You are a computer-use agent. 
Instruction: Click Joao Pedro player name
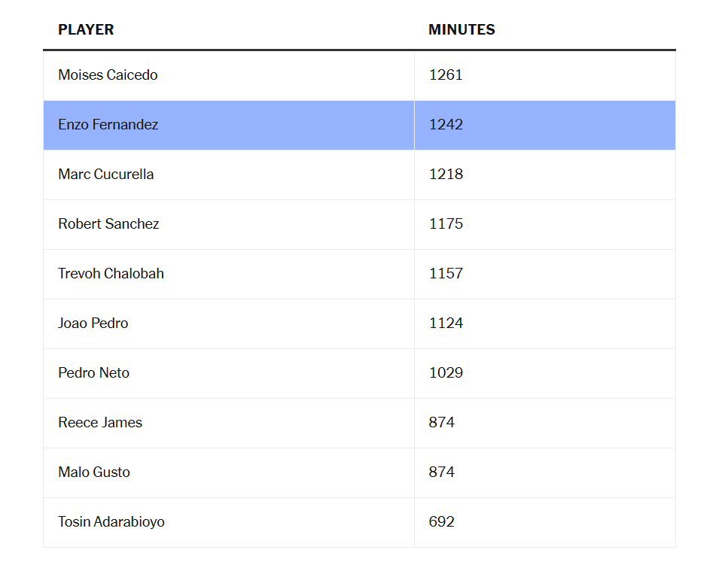[x=93, y=324]
